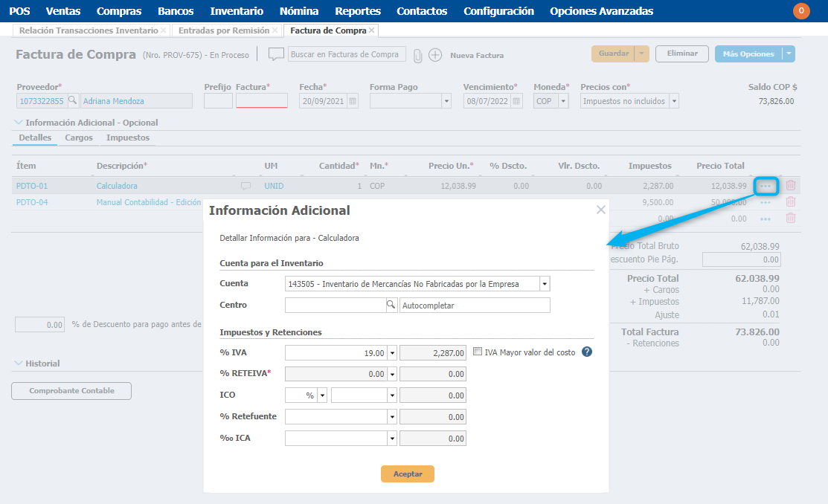Screen dimensions: 828x504
Task: Delete the Calculadora row with trash icon
Action: point(791,186)
